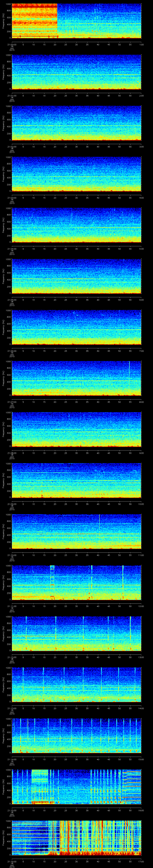Click the spectrogram panel starting at 21:10:00
This screenshot has width=153, height=868.
point(77,531)
